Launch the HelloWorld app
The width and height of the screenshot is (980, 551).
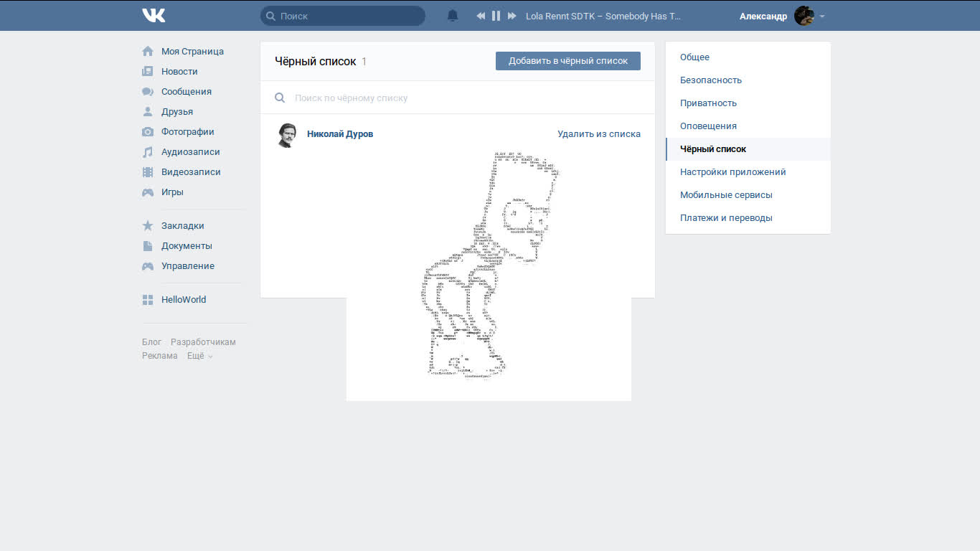tap(183, 300)
